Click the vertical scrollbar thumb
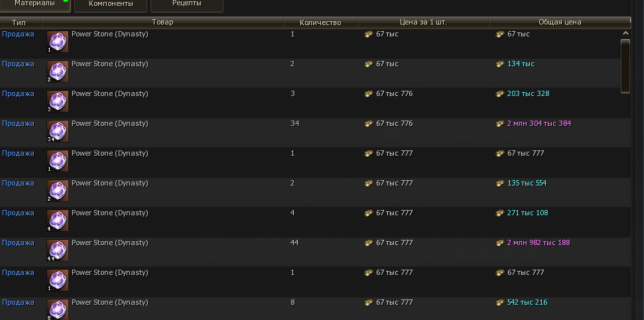The image size is (644, 320). tap(625, 65)
